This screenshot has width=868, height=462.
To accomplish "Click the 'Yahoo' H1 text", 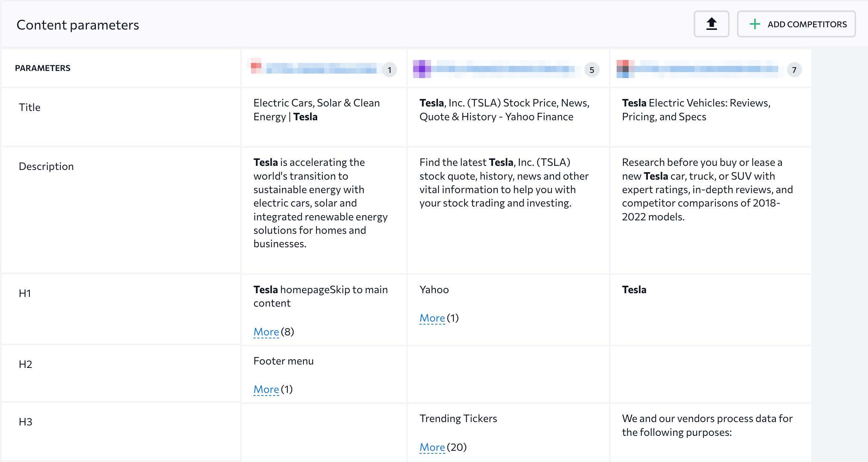I will pyautogui.click(x=434, y=289).
